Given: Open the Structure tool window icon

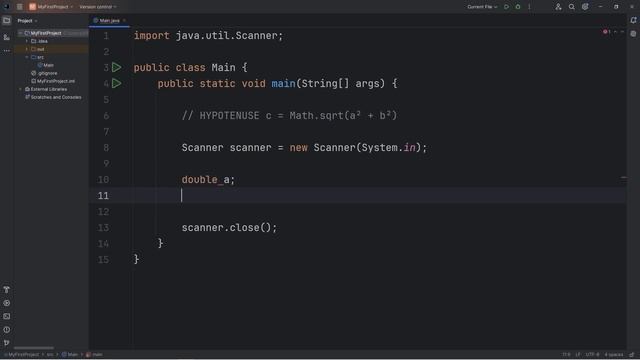Looking at the screenshot, I should tap(7, 37).
